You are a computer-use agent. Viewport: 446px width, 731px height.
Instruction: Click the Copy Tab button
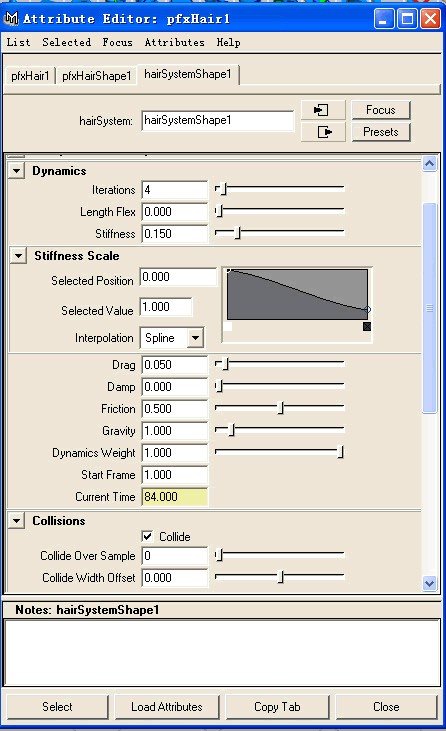277,707
